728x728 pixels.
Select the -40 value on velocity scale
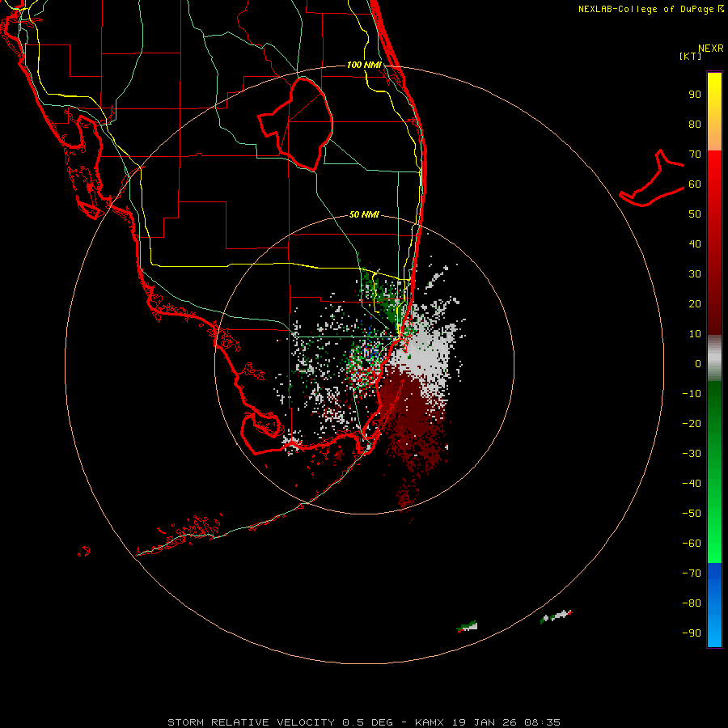click(x=692, y=484)
